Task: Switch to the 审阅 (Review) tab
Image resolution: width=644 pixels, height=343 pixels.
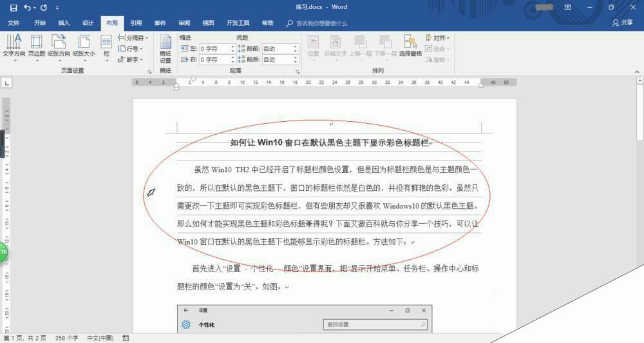Action: click(x=184, y=23)
